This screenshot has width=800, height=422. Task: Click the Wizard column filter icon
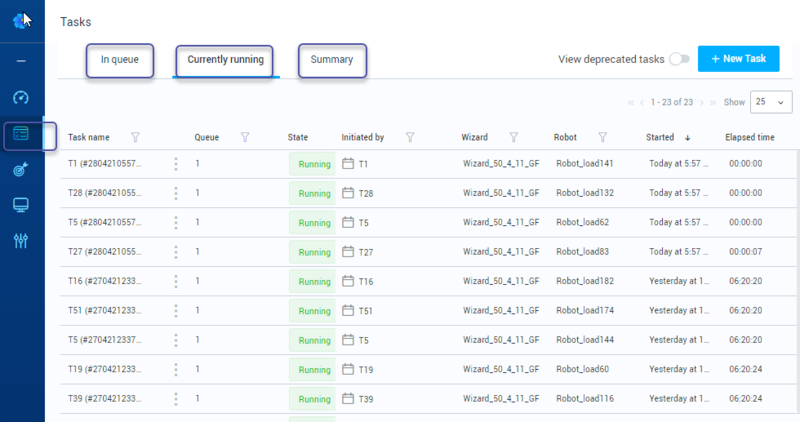[x=514, y=137]
